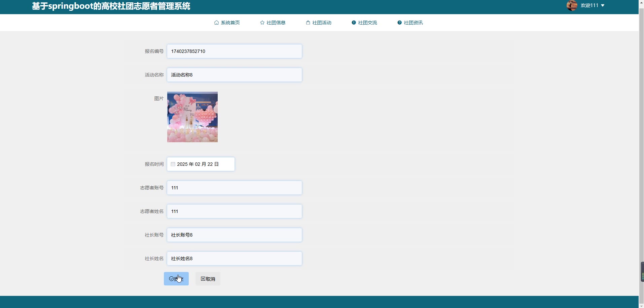Click the 志愿者姓名 input field

point(235,211)
